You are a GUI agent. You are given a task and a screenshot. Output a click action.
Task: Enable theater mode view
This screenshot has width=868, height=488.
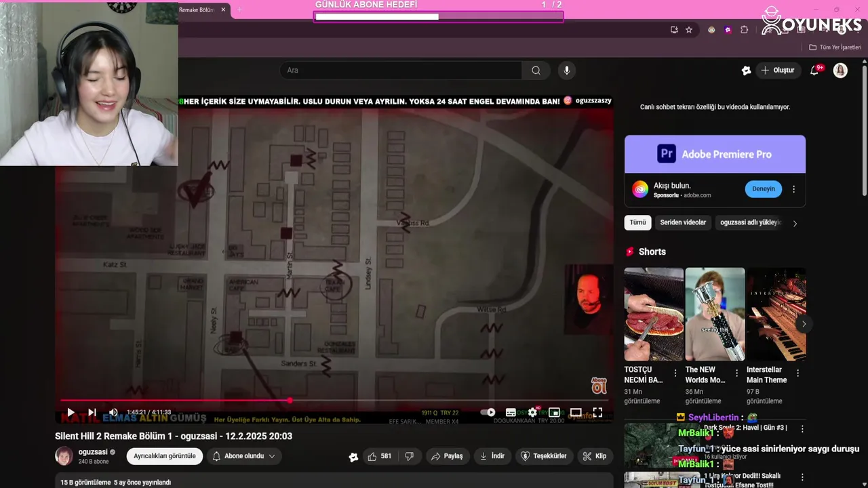click(x=576, y=412)
